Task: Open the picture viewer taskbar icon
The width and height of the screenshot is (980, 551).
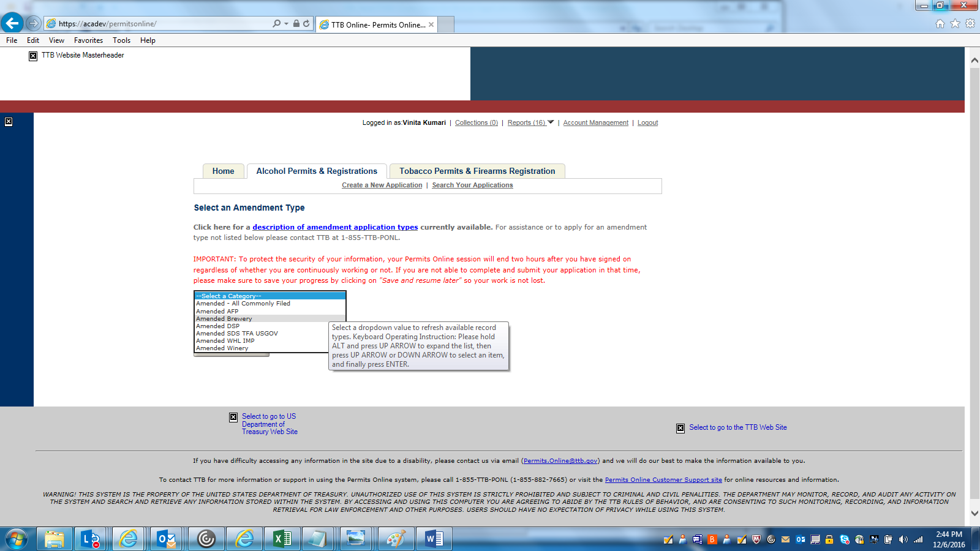Action: coord(356,539)
